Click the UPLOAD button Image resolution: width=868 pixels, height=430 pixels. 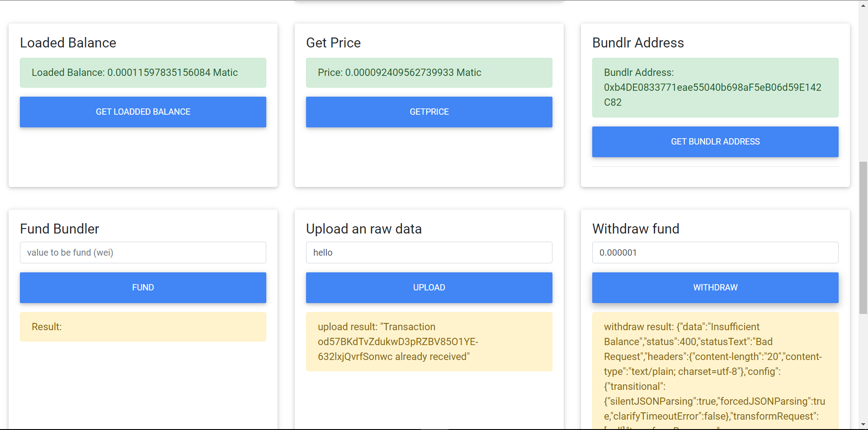tap(429, 288)
